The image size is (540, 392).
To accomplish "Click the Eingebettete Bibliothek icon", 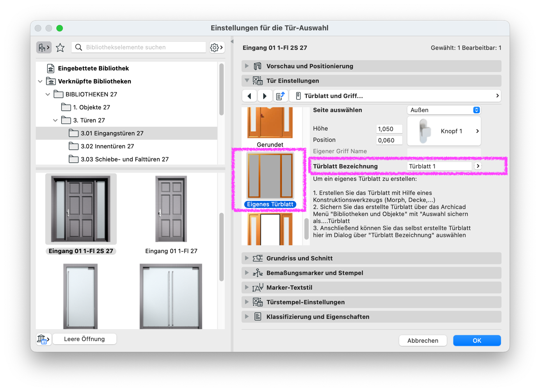I will pos(51,68).
